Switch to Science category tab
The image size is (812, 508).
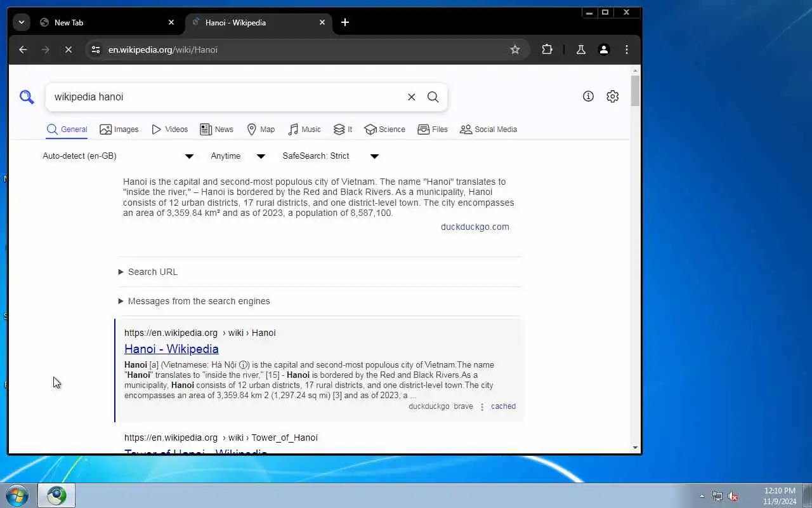384,130
